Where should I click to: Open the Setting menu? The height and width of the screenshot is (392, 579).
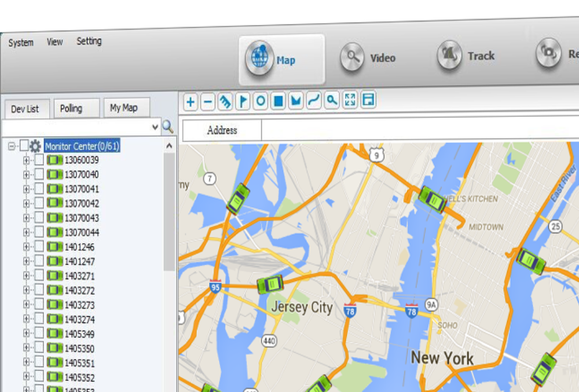pos(89,41)
